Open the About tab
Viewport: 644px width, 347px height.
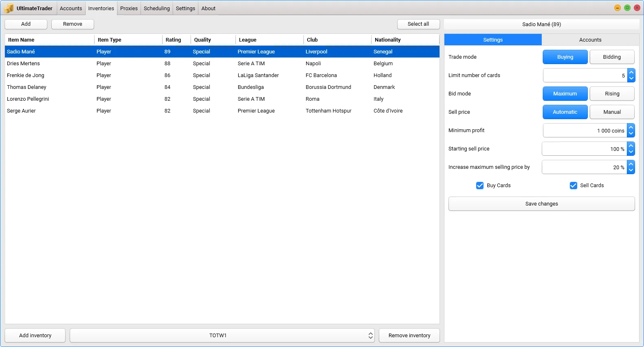point(208,8)
